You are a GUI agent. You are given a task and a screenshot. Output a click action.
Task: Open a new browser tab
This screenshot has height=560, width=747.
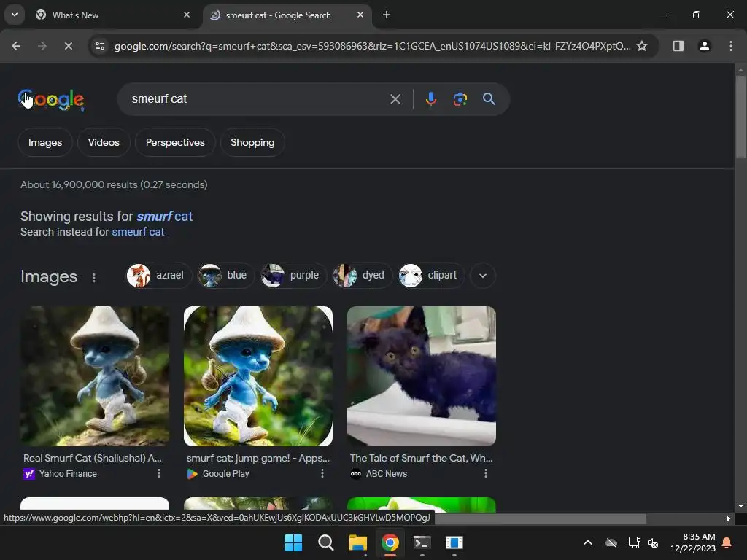pyautogui.click(x=387, y=15)
